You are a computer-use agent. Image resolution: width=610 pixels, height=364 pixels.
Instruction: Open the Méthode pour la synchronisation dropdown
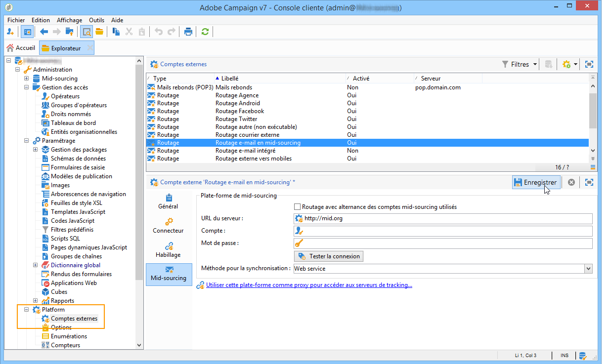coord(588,269)
